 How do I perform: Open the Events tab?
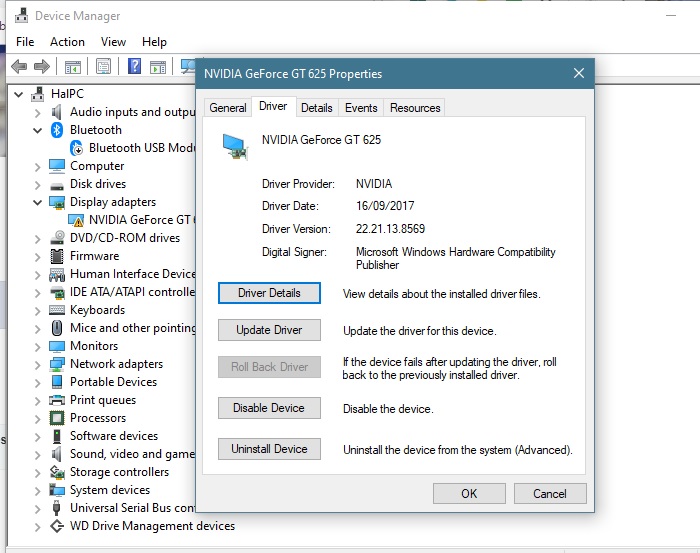pyautogui.click(x=361, y=108)
